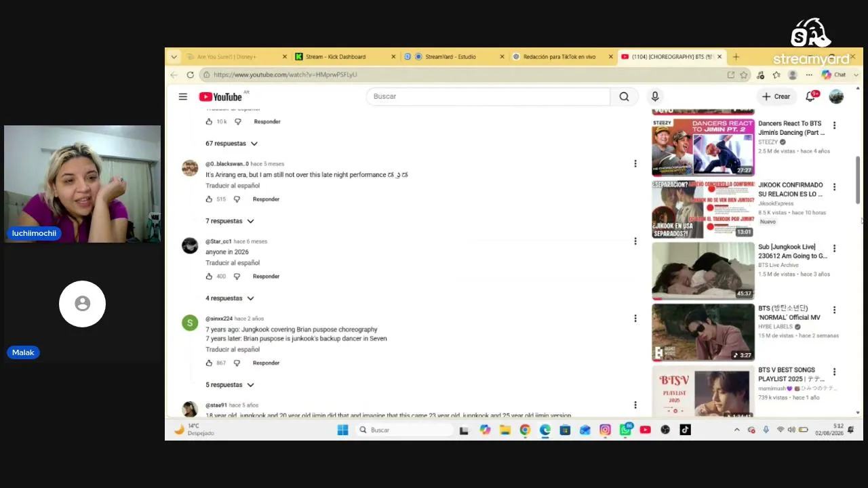This screenshot has height=488, width=868.
Task: Dislike the comment with 10 k likes
Action: (x=238, y=122)
